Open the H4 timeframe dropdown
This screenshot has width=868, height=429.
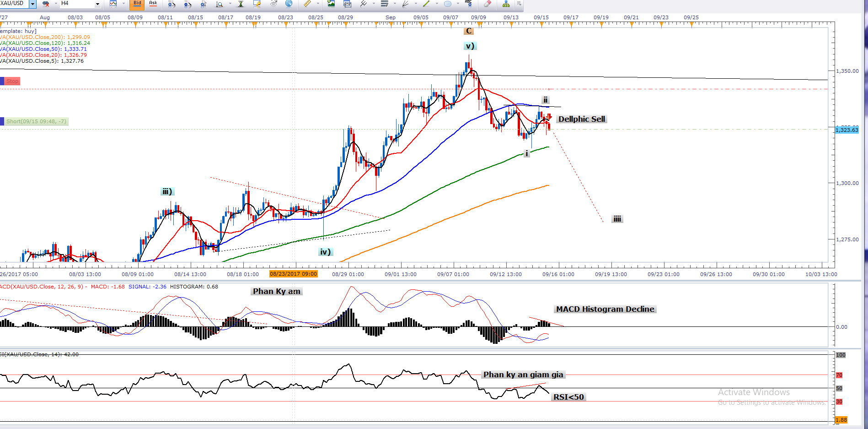(97, 4)
